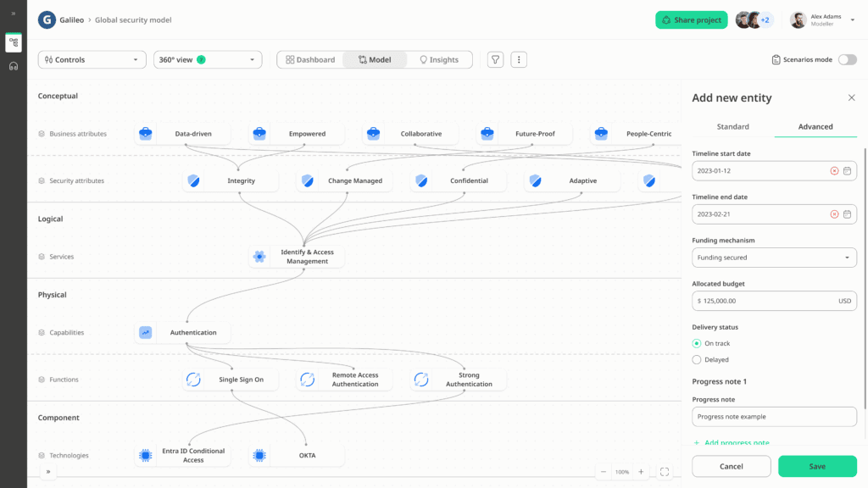868x488 pixels.
Task: Switch to the Insights view tab
Action: (439, 60)
